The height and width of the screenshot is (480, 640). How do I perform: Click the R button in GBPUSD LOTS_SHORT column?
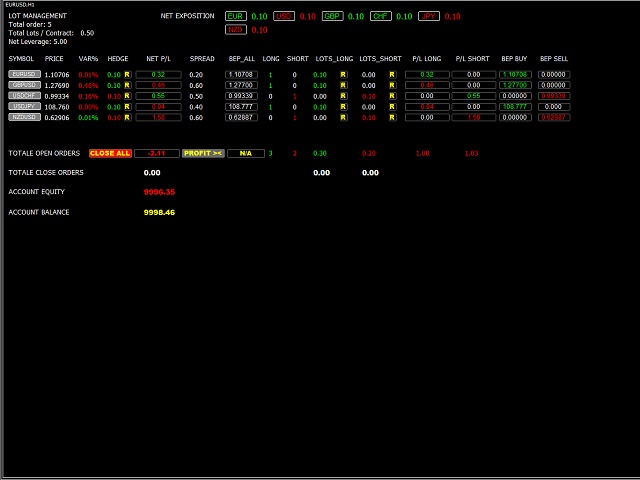pyautogui.click(x=392, y=85)
